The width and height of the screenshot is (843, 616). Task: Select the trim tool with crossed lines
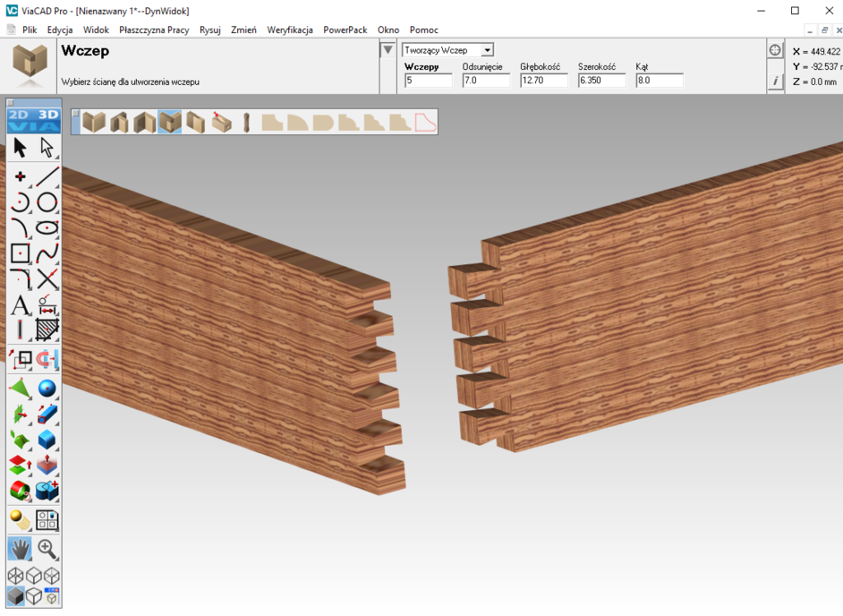47,279
